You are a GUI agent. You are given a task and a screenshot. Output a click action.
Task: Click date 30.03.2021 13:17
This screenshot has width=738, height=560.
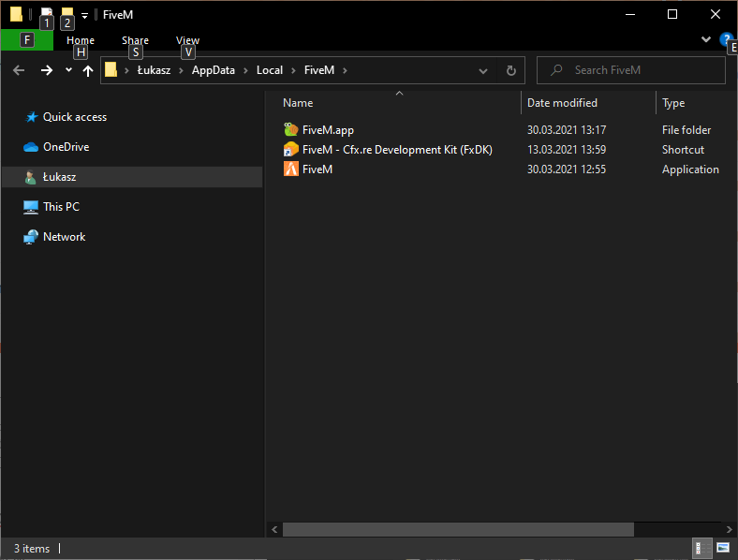click(567, 130)
